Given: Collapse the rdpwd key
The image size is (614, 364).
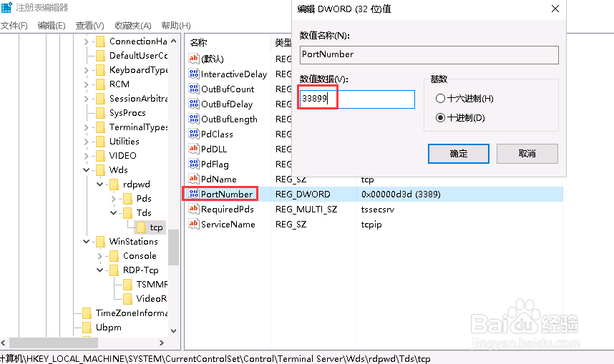Looking at the screenshot, I should coord(100,184).
